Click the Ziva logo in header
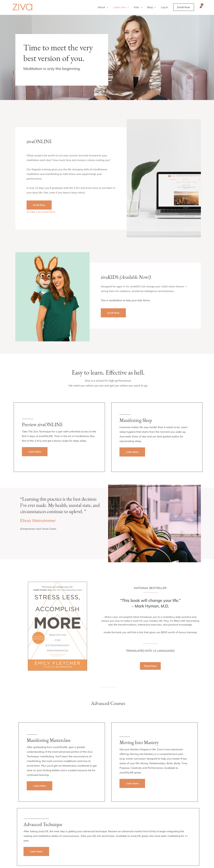The image size is (214, 868). click(23, 7)
